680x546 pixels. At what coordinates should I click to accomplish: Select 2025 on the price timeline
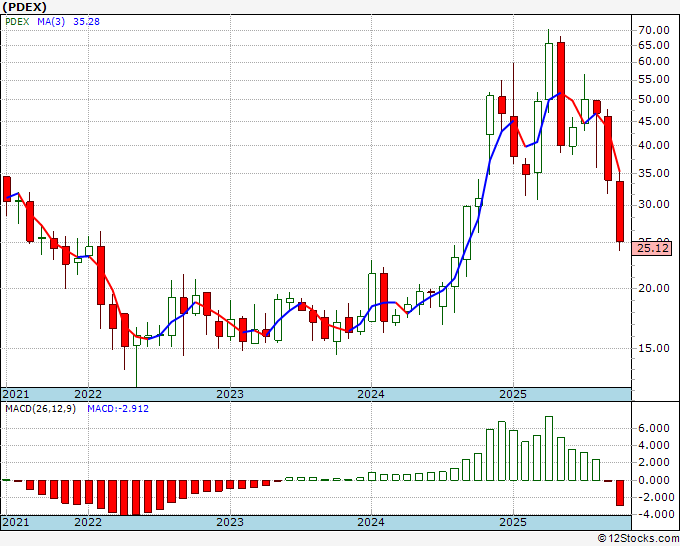pos(513,394)
